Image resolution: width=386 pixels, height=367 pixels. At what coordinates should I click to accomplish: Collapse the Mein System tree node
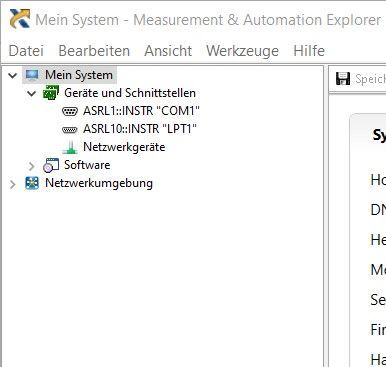coord(13,75)
